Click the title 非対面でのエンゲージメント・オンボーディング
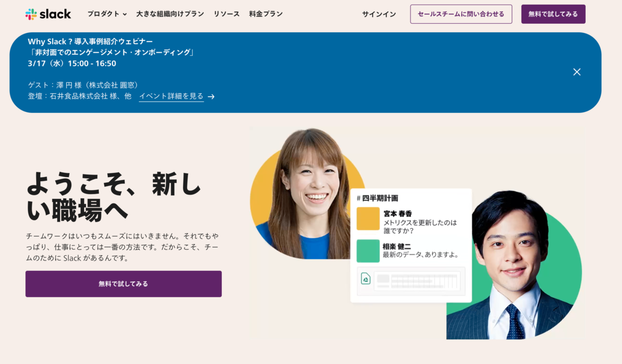Screen dimensions: 622x364 (111, 52)
